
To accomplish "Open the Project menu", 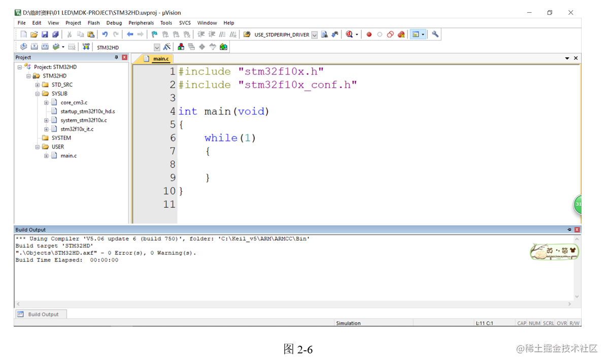I will 73,23.
